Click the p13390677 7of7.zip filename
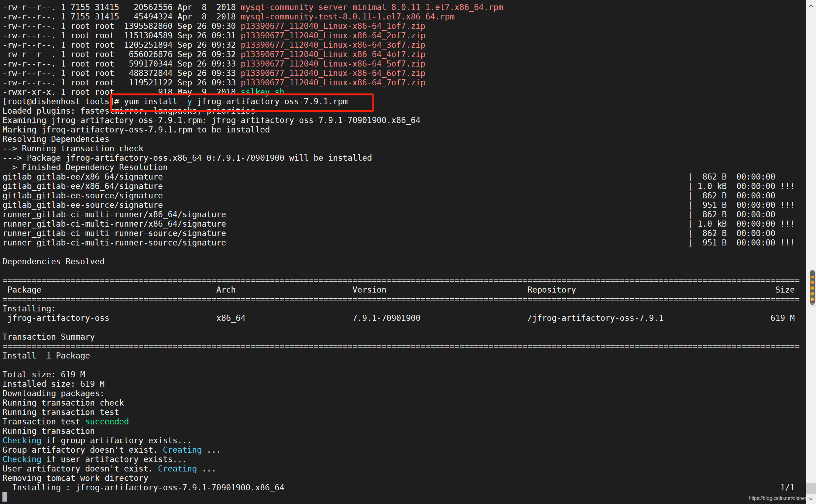This screenshot has width=816, height=504. 333,83
